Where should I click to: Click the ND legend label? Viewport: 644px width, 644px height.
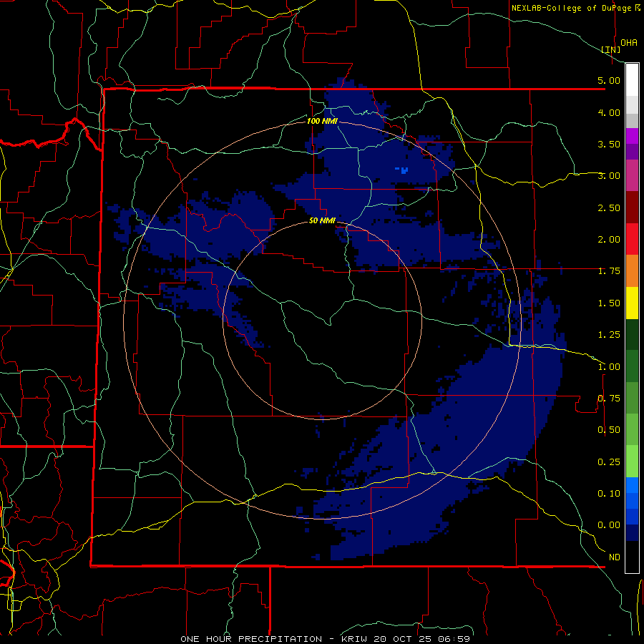pos(614,557)
